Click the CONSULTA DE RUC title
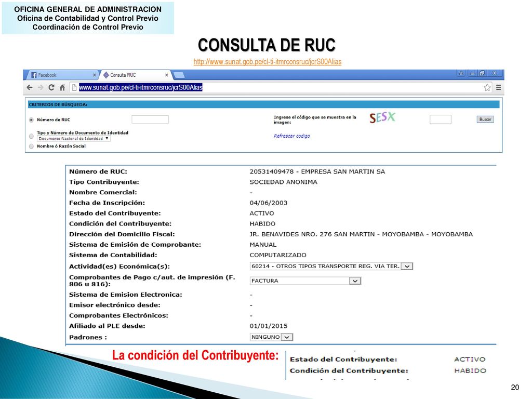 (x=267, y=45)
